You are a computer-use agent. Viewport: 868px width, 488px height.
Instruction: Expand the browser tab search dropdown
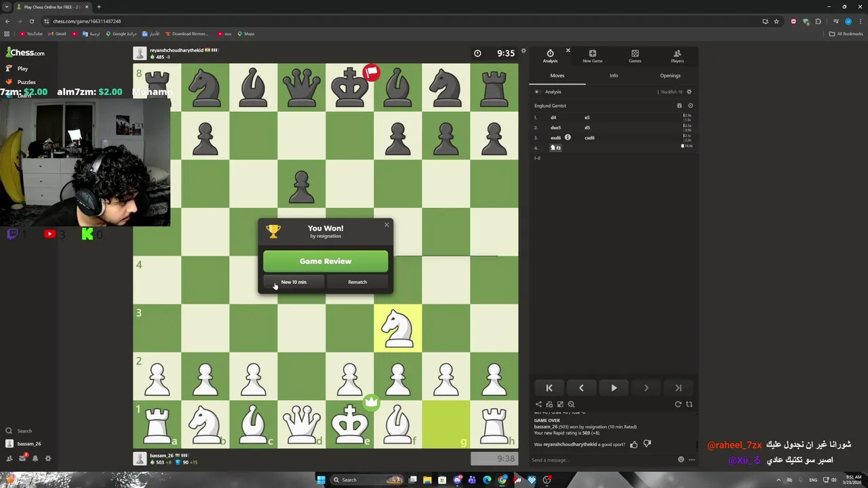coord(7,7)
